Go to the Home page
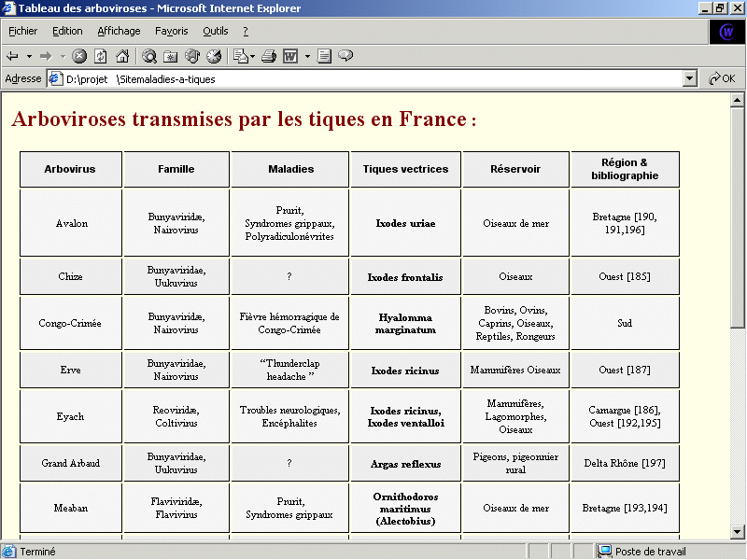This screenshot has width=747, height=560. point(122,56)
